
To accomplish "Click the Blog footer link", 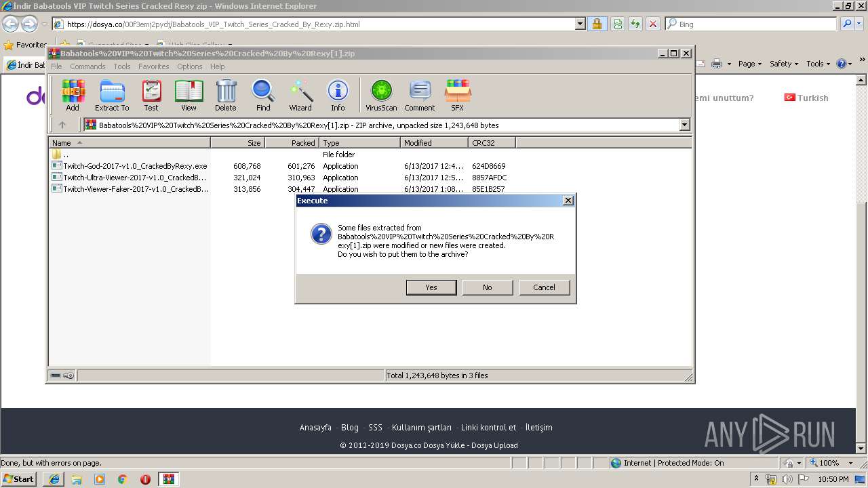I will point(350,428).
